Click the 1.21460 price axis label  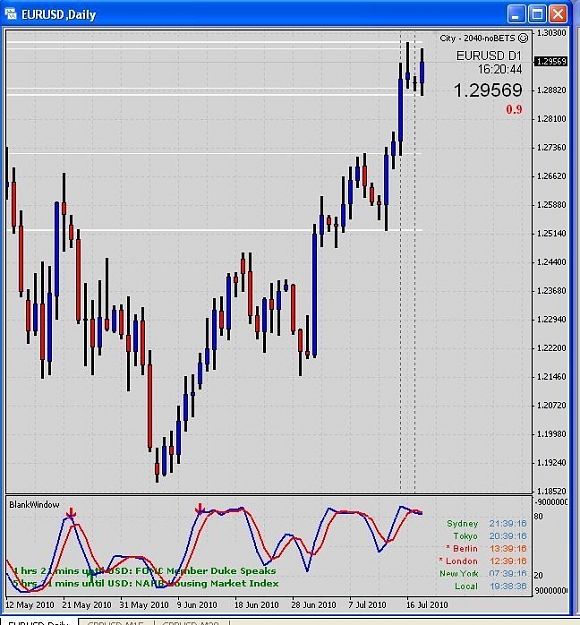point(552,377)
